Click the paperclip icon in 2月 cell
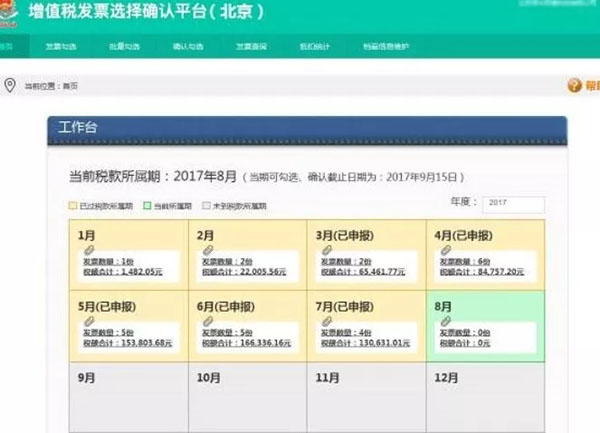The image size is (600, 433). (x=208, y=251)
